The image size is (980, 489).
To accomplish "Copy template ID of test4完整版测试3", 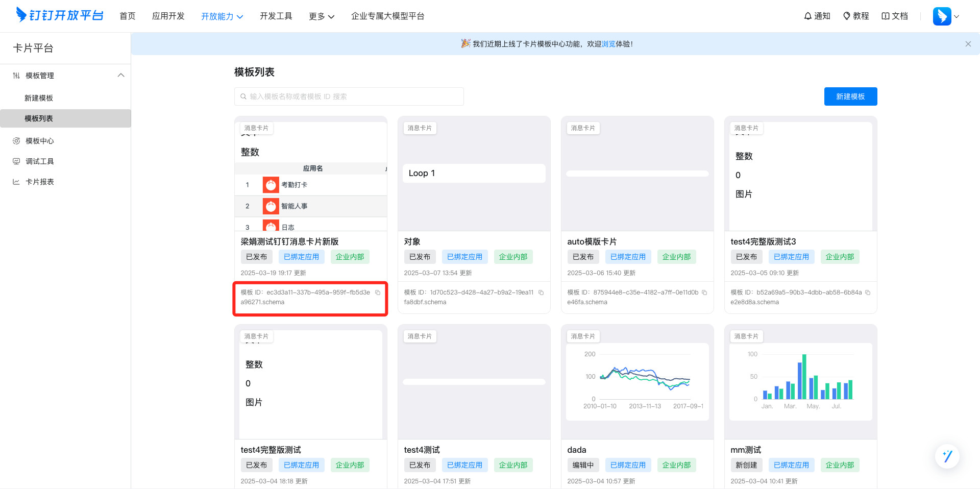I will pyautogui.click(x=868, y=292).
